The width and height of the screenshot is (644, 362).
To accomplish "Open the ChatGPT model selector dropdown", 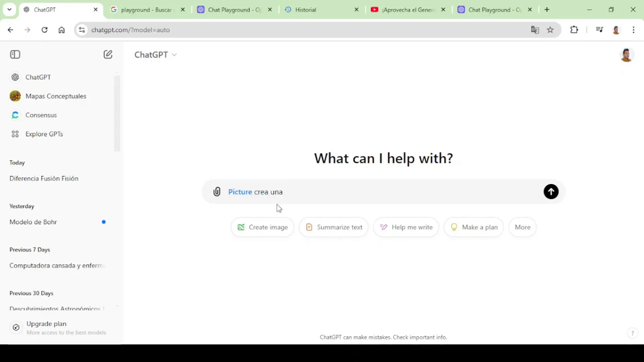I will click(155, 55).
